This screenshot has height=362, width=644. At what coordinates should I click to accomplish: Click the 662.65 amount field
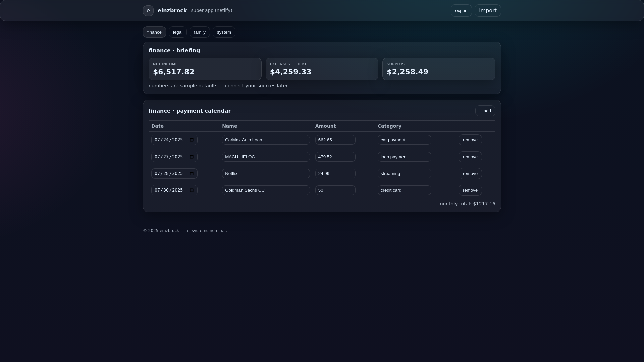pos(335,140)
